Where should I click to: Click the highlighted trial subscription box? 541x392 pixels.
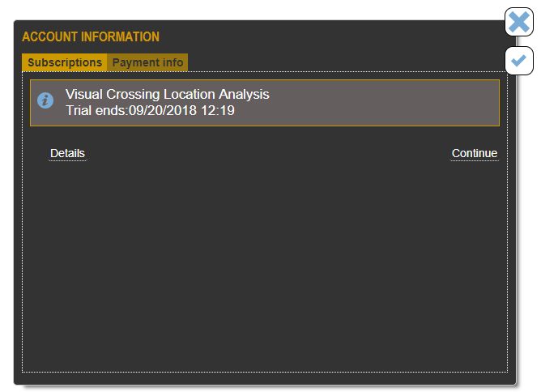(x=265, y=103)
